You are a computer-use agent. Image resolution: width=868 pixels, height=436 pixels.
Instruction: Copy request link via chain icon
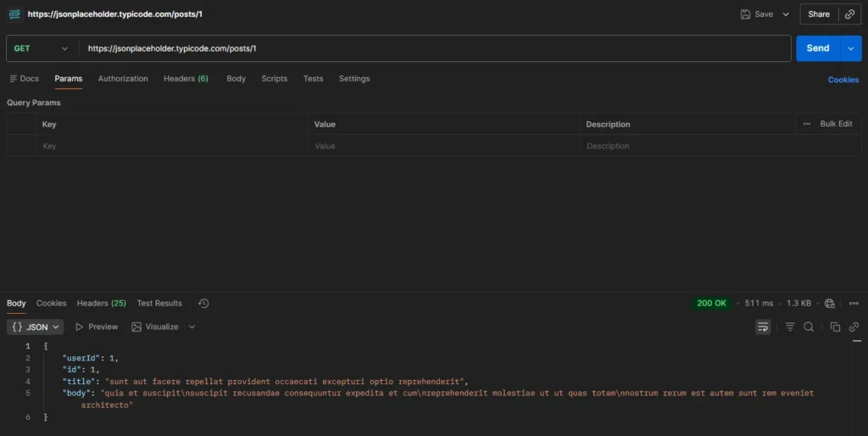coord(849,14)
